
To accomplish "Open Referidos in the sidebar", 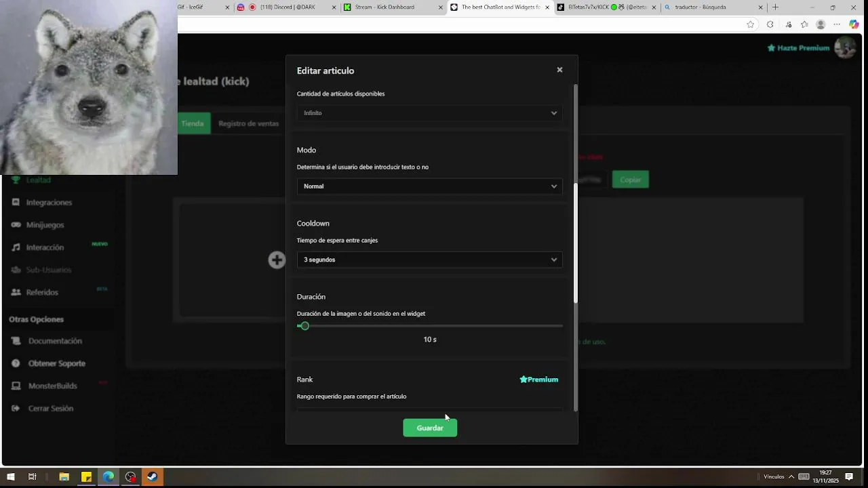I will click(x=42, y=292).
